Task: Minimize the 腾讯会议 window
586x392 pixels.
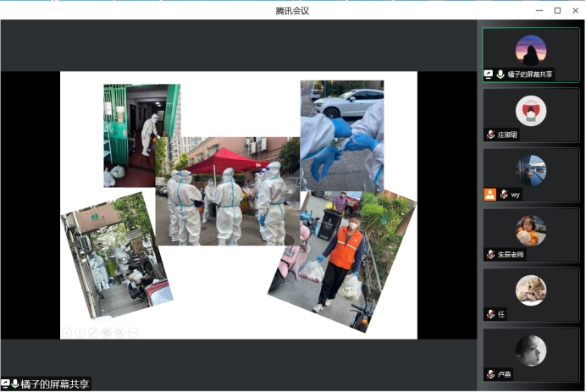Action: click(539, 10)
